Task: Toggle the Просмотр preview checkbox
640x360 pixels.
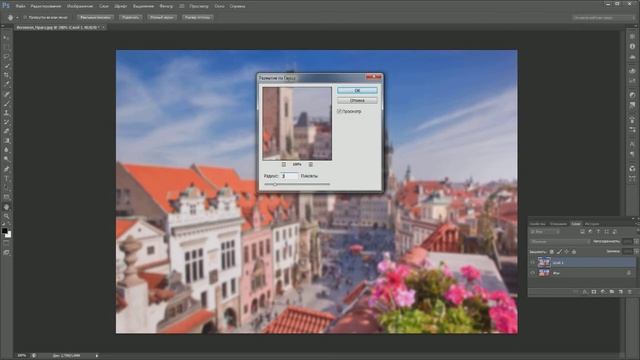Action: coord(339,111)
